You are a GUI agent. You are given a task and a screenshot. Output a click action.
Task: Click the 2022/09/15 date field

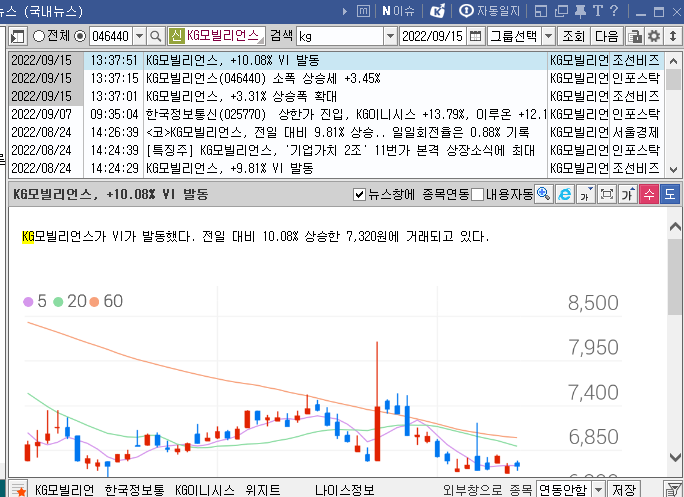(x=433, y=36)
